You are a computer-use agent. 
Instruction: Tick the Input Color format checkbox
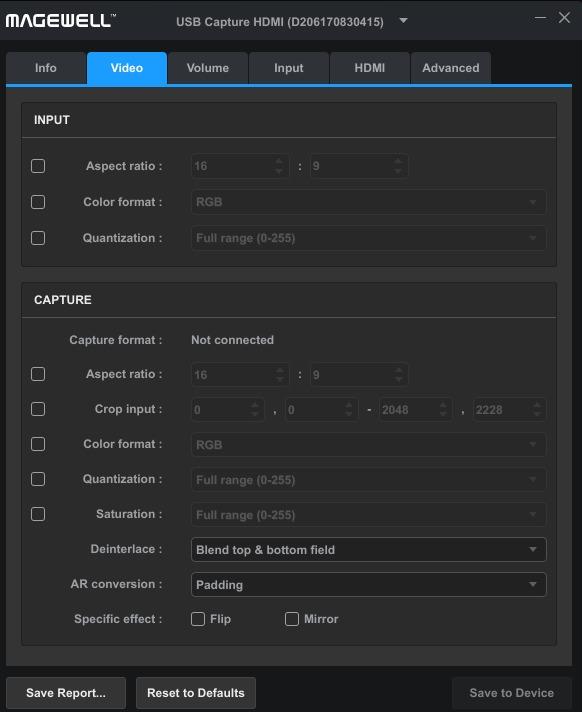(x=38, y=202)
